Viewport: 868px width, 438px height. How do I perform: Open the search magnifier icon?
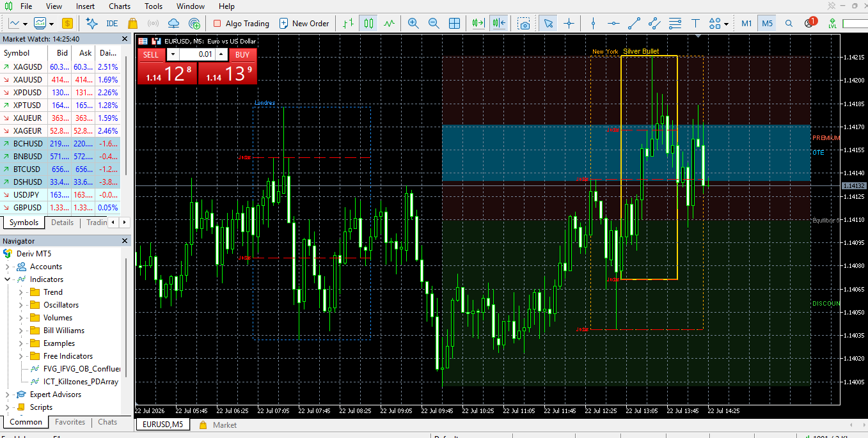tap(789, 24)
